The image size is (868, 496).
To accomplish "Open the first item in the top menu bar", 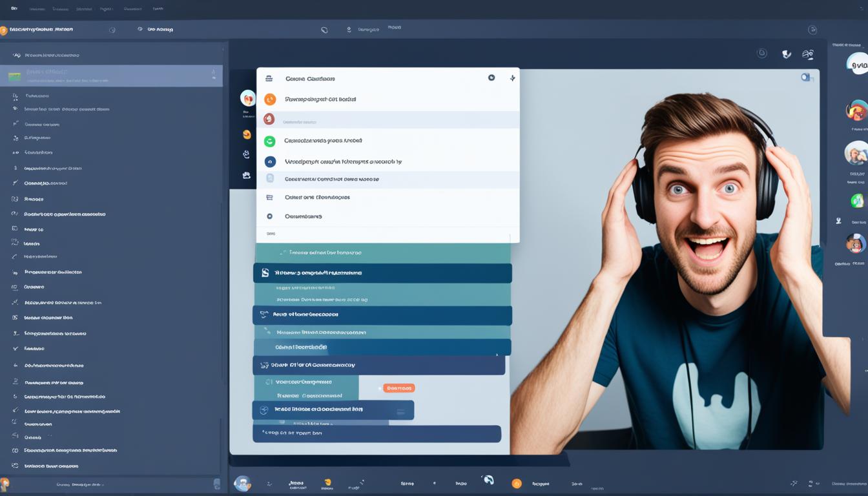I will (x=14, y=8).
